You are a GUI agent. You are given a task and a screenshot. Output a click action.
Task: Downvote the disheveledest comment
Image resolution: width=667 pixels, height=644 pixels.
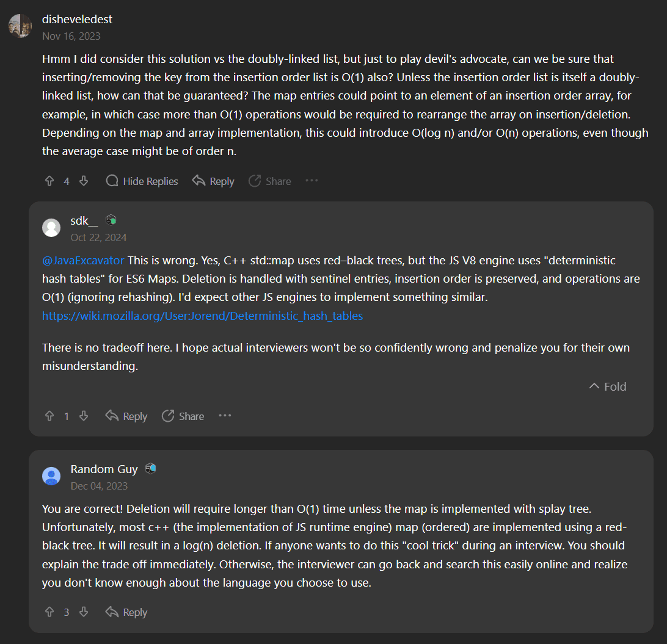point(84,181)
